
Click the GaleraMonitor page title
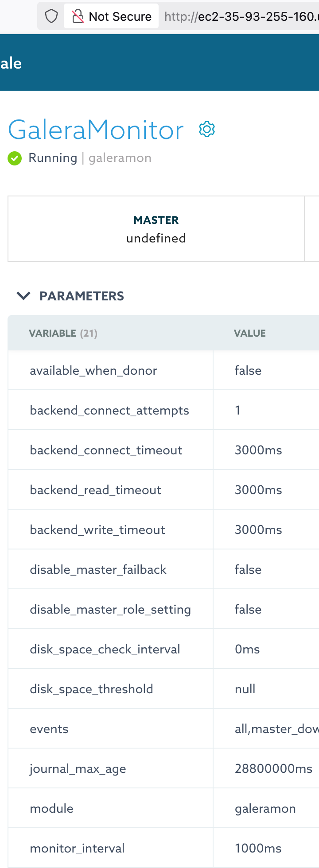point(96,130)
